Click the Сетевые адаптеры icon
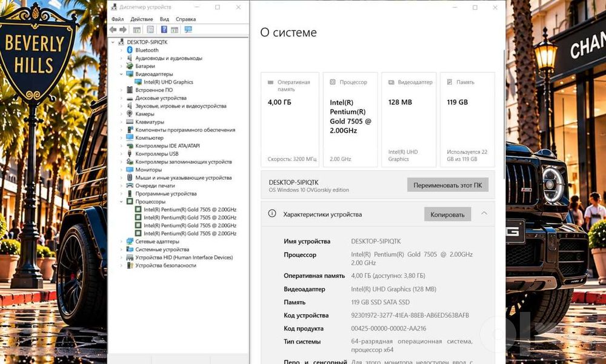The height and width of the screenshot is (364, 606). [x=130, y=242]
